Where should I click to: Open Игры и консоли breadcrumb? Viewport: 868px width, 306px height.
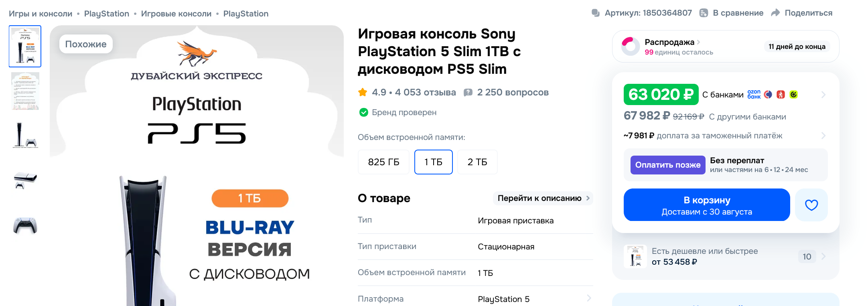pos(41,14)
